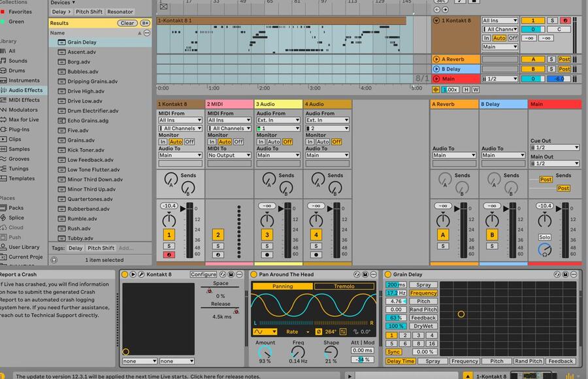This screenshot has width=588, height=379.
Task: Adjust the Amount knob in Pan device
Action: [265, 352]
